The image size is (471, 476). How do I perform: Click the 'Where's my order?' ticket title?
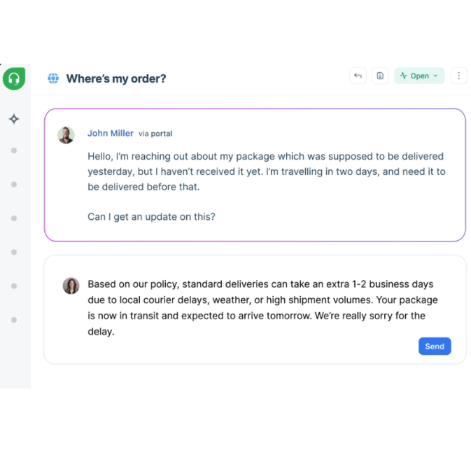pos(116,78)
